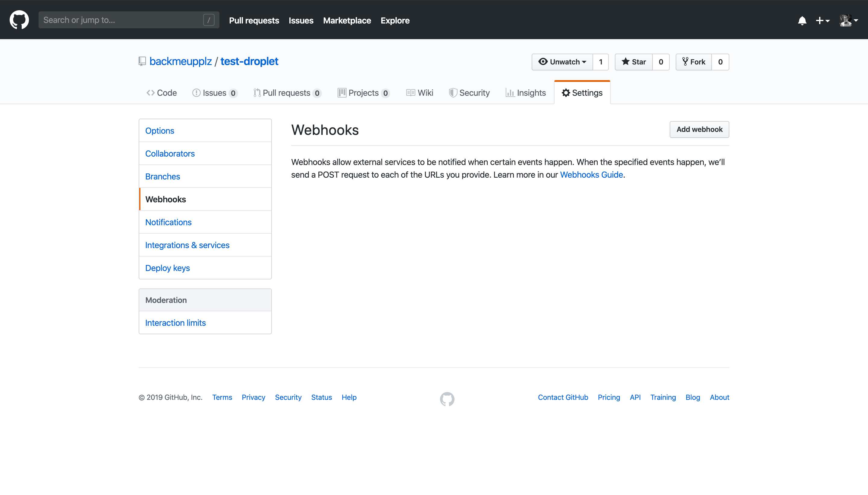The image size is (868, 495).
Task: Open Pull requests in the top header
Action: pyautogui.click(x=254, y=20)
